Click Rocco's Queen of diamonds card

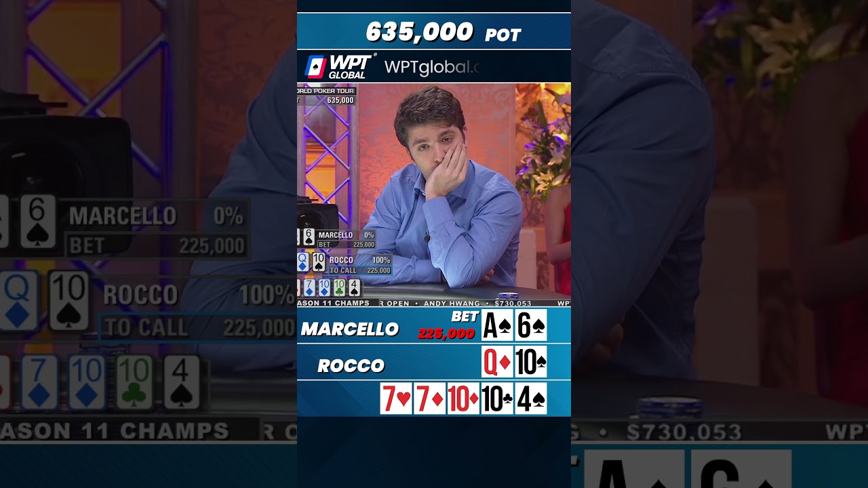[x=497, y=362]
